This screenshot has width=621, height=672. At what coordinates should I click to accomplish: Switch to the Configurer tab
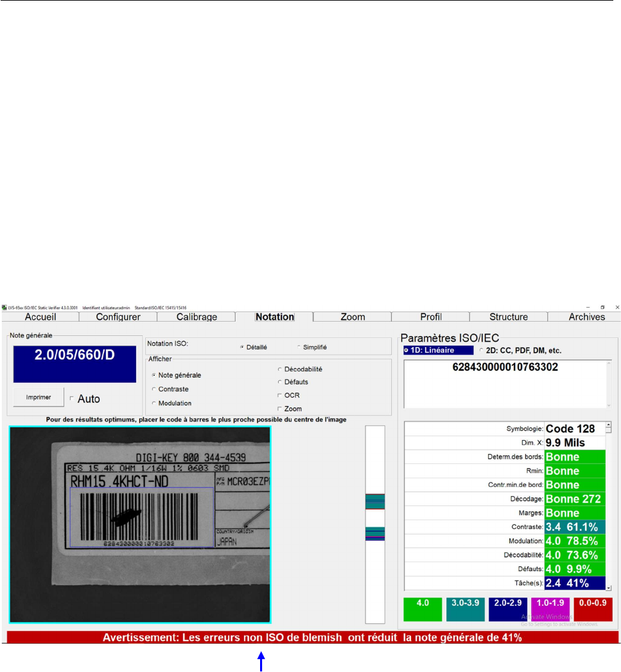(x=118, y=317)
